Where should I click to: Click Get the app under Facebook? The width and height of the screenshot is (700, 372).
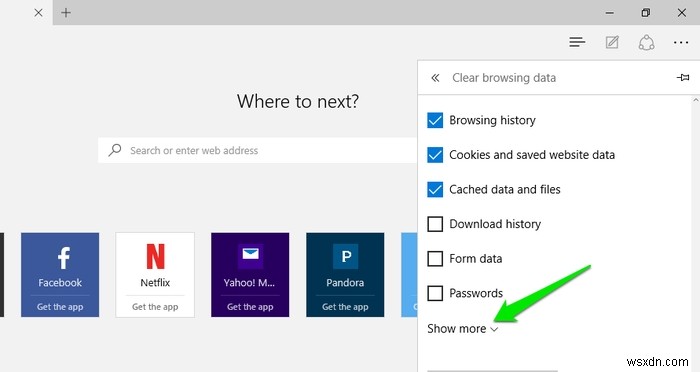[60, 307]
